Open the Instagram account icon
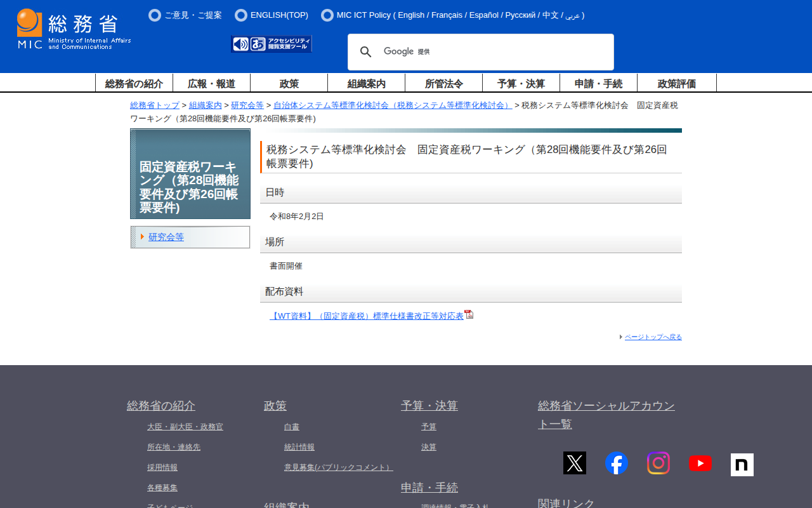 658,463
